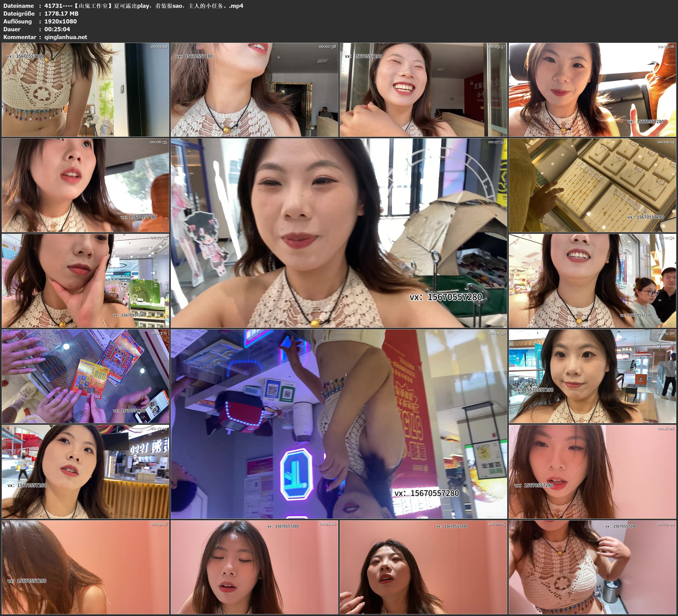This screenshot has width=678, height=616.
Task: Open the thumbnail stamped 00:01:19
Action: click(85, 89)
